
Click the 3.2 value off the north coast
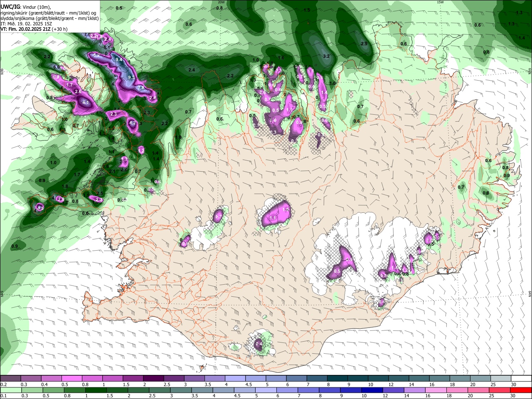click(326, 56)
